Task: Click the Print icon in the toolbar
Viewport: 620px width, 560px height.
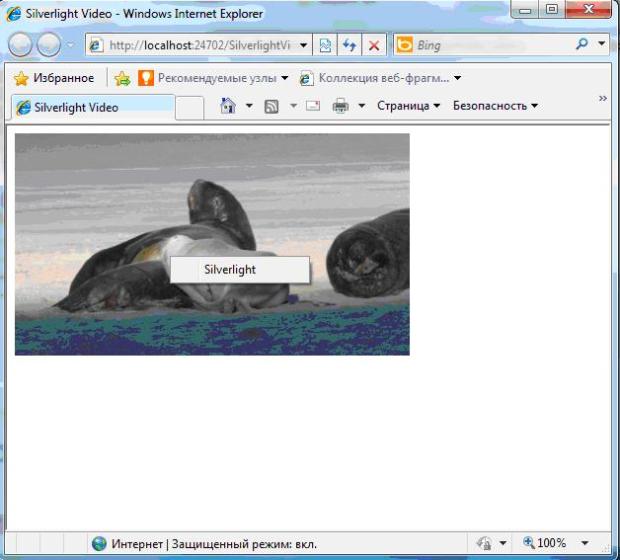Action: (x=341, y=106)
